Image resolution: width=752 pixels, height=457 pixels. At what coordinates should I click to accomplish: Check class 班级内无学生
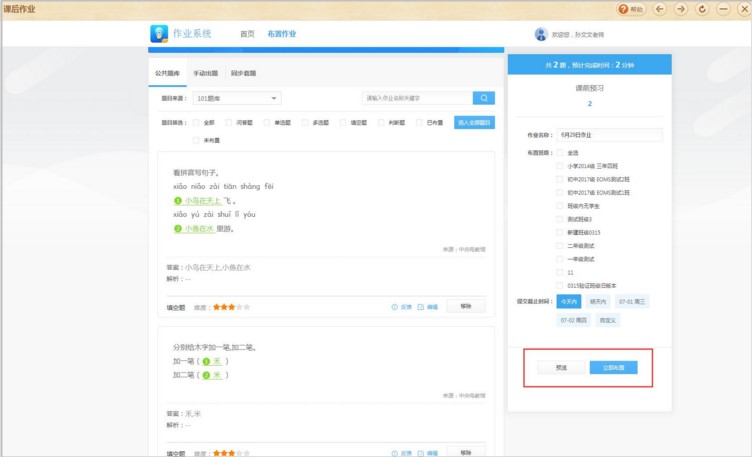[x=559, y=206]
